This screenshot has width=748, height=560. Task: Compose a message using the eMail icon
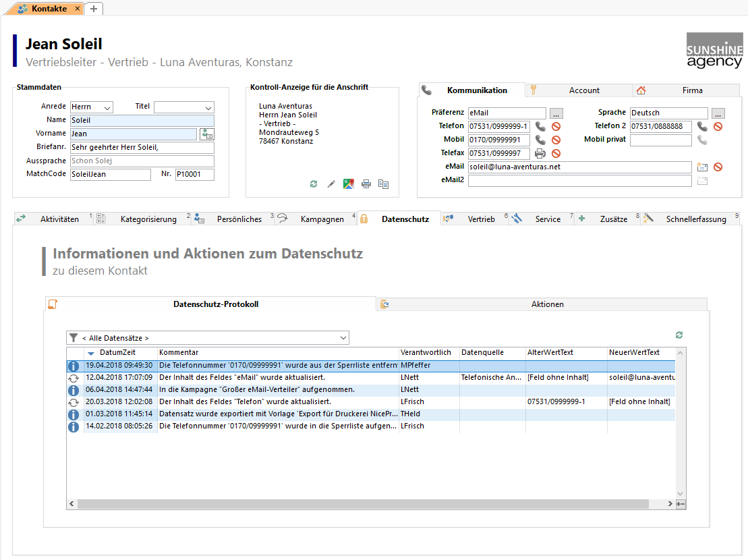(702, 167)
